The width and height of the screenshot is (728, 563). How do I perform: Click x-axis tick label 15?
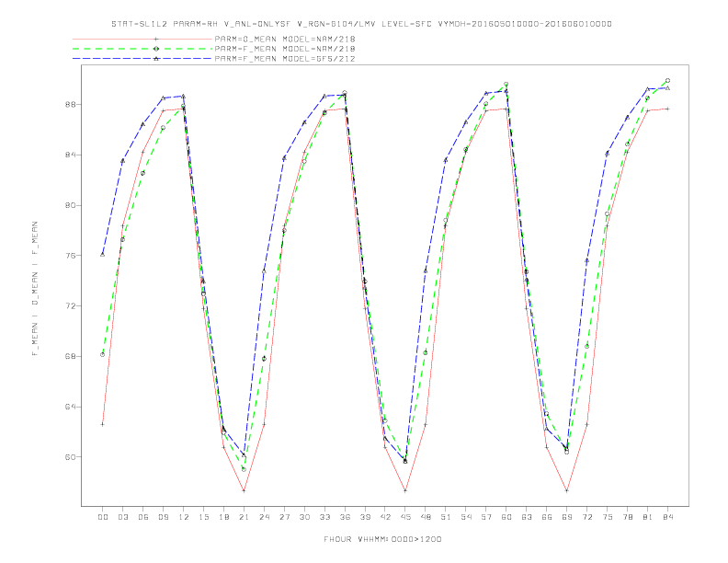203,517
